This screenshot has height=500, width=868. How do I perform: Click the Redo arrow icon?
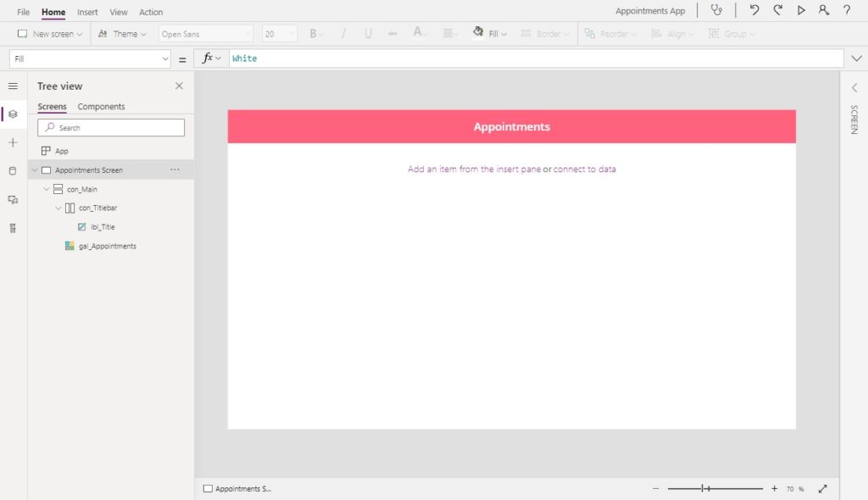[x=778, y=10]
